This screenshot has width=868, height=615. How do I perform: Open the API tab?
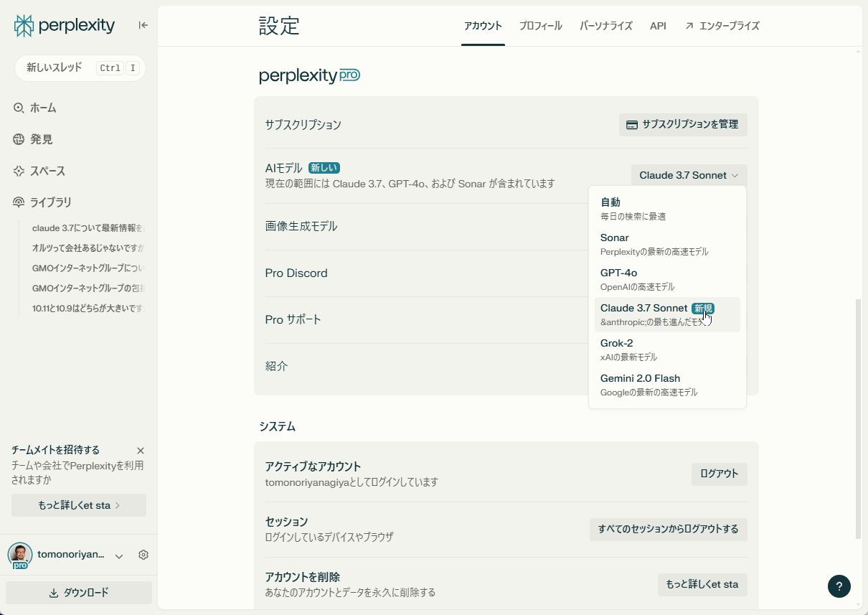pyautogui.click(x=658, y=26)
